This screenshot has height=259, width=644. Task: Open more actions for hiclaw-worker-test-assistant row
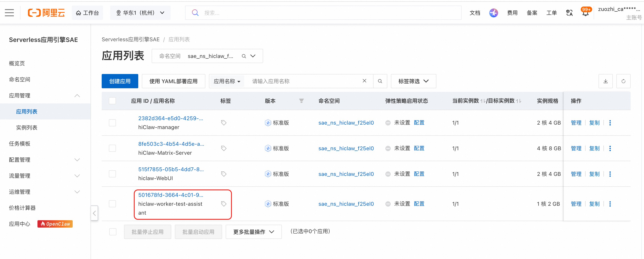[x=610, y=204]
